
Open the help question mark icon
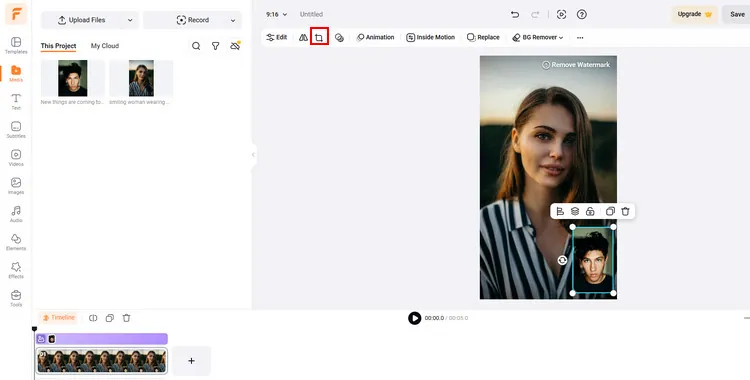pos(582,14)
